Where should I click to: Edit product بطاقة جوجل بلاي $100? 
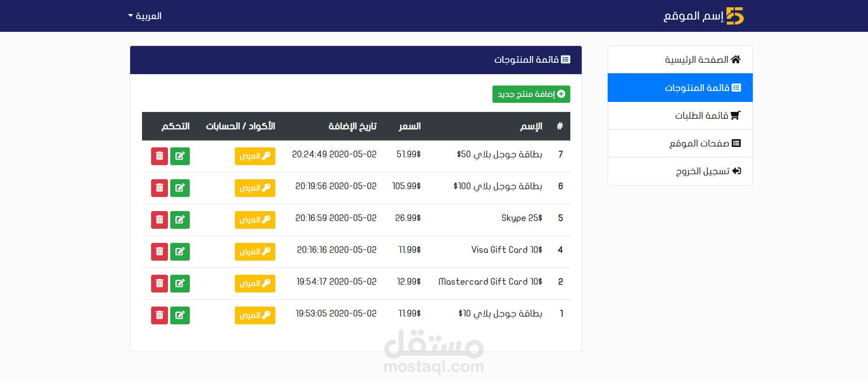click(180, 188)
